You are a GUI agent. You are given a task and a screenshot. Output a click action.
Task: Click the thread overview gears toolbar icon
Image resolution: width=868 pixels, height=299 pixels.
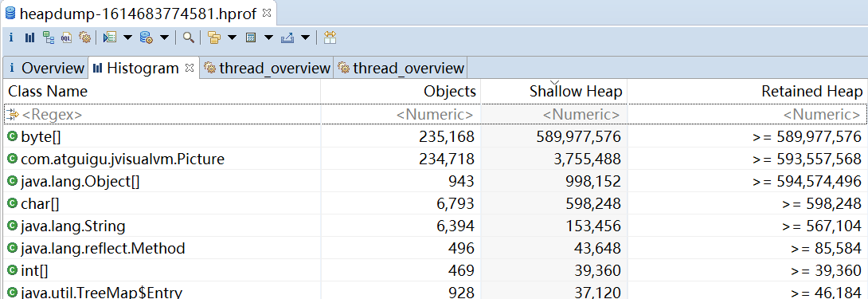[84, 37]
